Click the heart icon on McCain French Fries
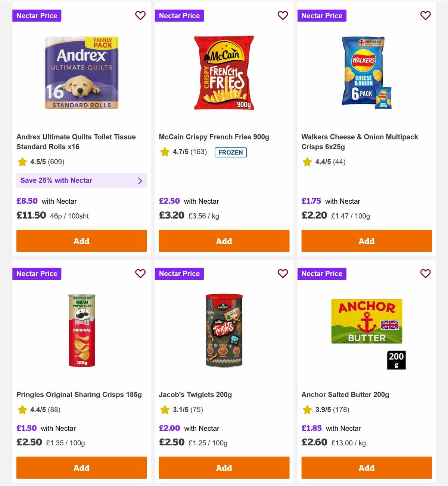 click(x=283, y=15)
